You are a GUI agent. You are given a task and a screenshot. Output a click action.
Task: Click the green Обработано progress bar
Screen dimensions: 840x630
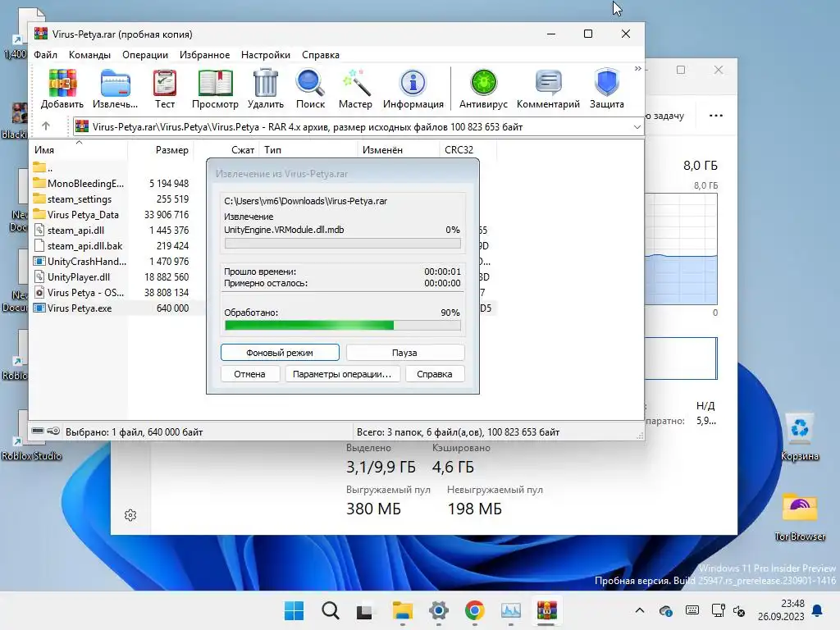342,325
